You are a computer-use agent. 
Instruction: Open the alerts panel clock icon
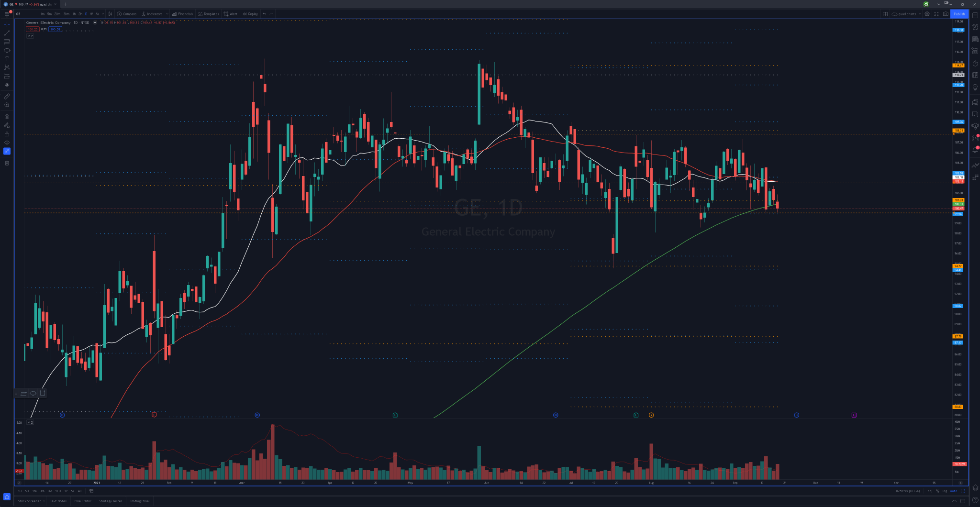pos(975,27)
